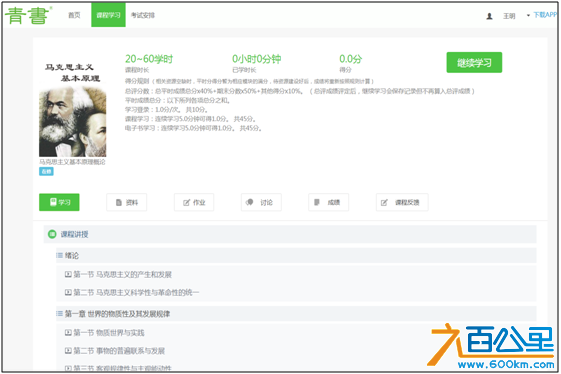Click the 20~60学时 course duration value
561x374 pixels.
click(149, 59)
